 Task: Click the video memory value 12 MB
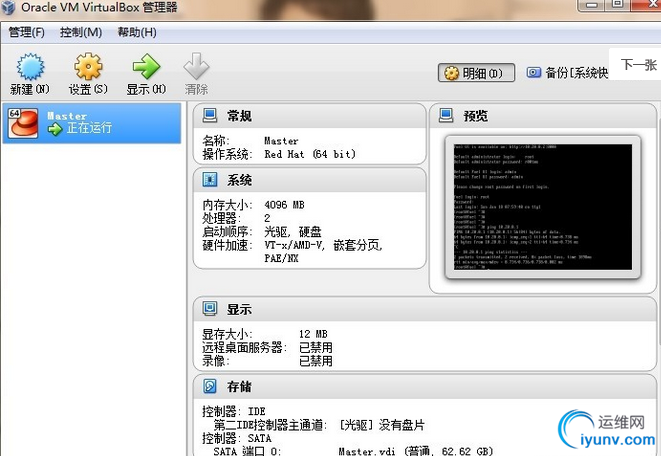[x=313, y=334]
